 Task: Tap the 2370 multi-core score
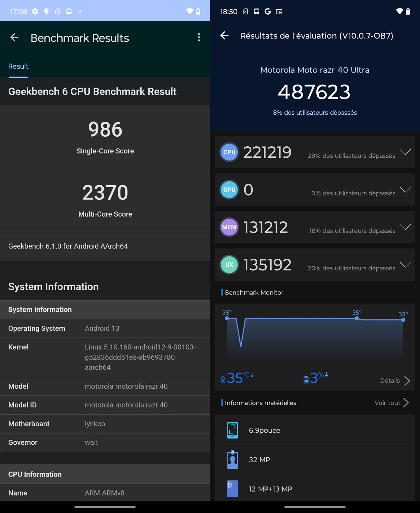105,192
